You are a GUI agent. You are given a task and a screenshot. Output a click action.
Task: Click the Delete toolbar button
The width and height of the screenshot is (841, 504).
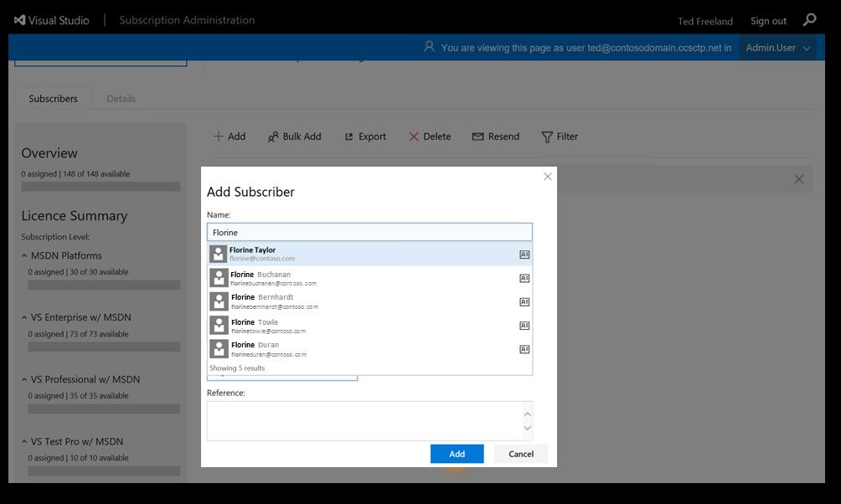coord(430,136)
